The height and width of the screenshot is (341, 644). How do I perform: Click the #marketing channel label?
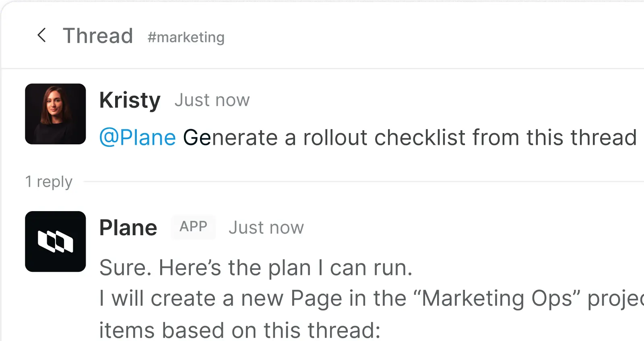click(186, 37)
